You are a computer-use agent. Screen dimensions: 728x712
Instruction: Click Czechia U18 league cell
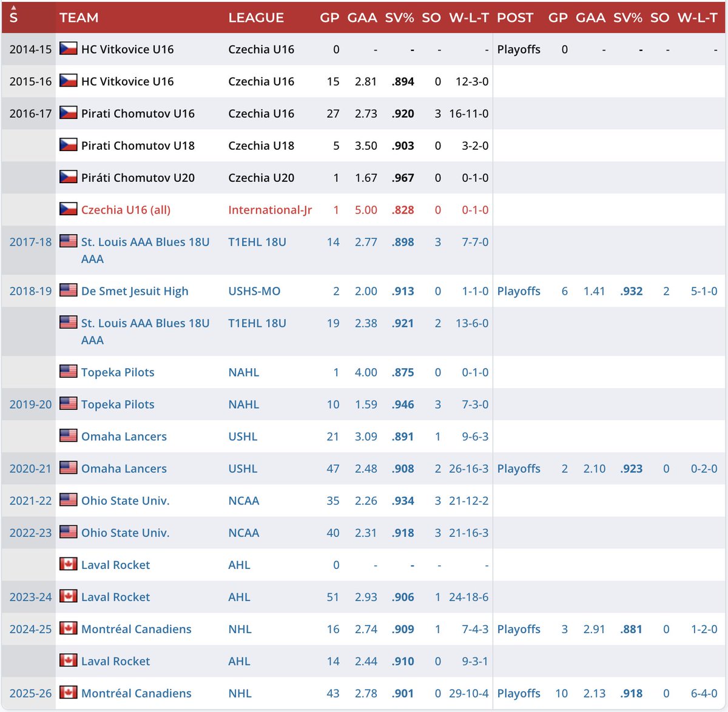pyautogui.click(x=261, y=146)
